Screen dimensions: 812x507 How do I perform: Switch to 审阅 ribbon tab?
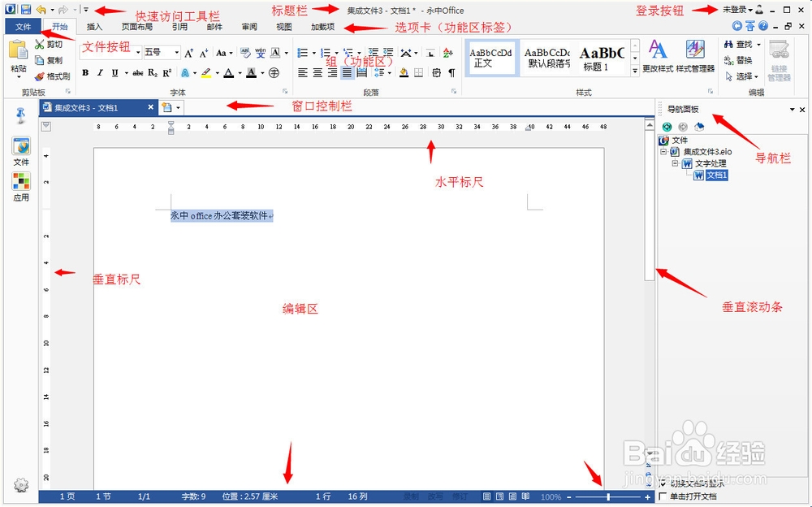[249, 27]
